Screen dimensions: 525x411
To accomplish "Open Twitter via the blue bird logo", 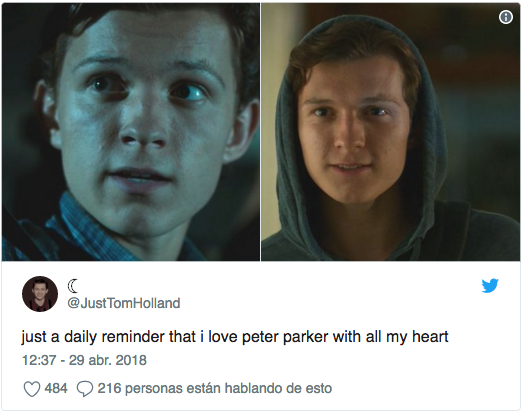I will pyautogui.click(x=490, y=285).
